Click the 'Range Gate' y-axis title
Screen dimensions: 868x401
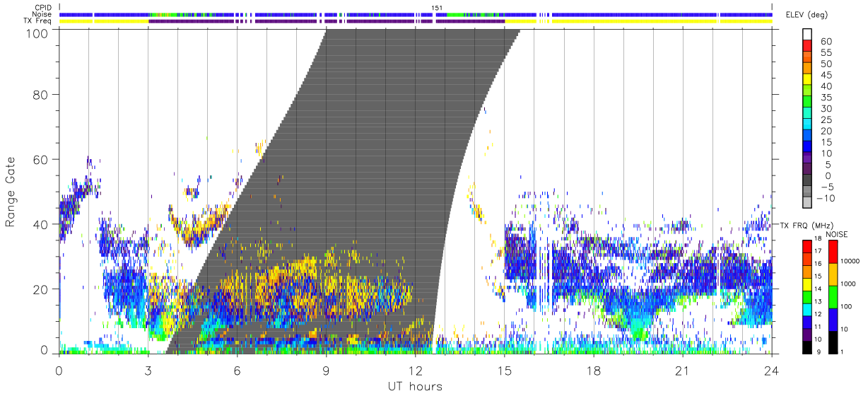[11, 192]
